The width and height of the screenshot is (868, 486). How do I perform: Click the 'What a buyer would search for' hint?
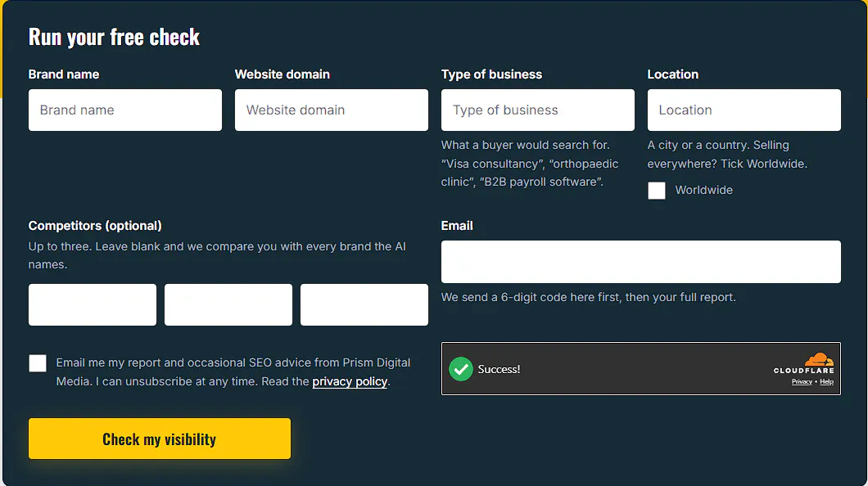[x=530, y=163]
